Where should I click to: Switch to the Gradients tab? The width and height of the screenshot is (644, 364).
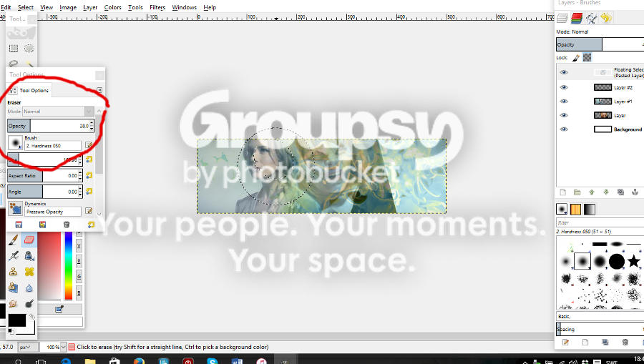(590, 209)
